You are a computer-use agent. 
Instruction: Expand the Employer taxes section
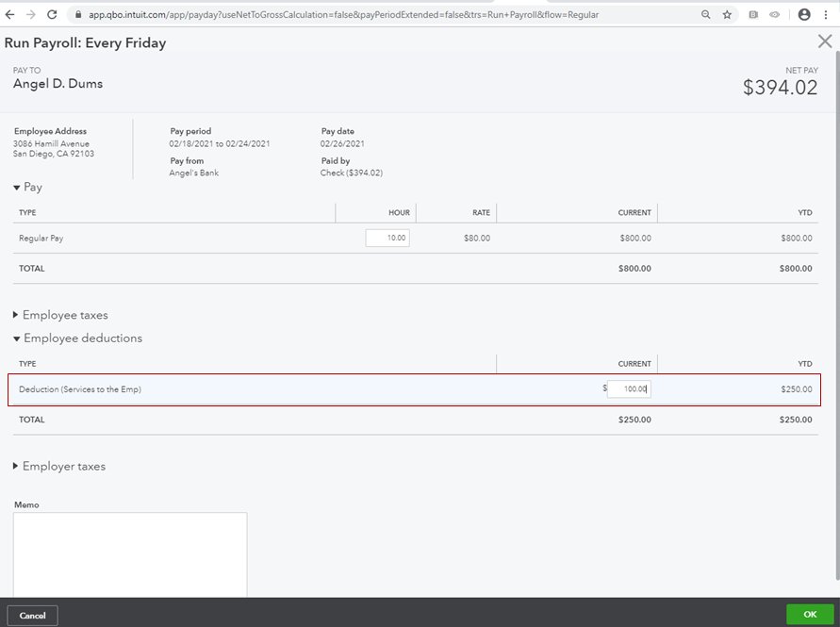15,466
